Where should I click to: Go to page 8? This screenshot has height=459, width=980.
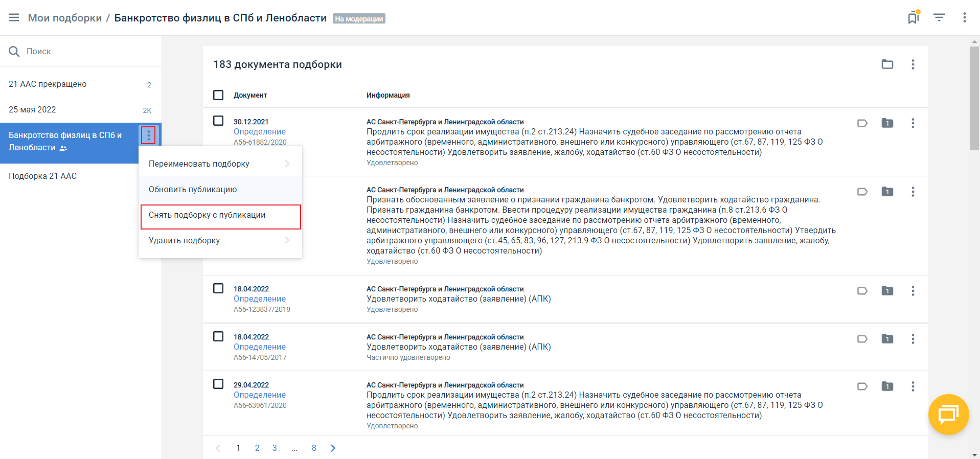[x=314, y=448]
